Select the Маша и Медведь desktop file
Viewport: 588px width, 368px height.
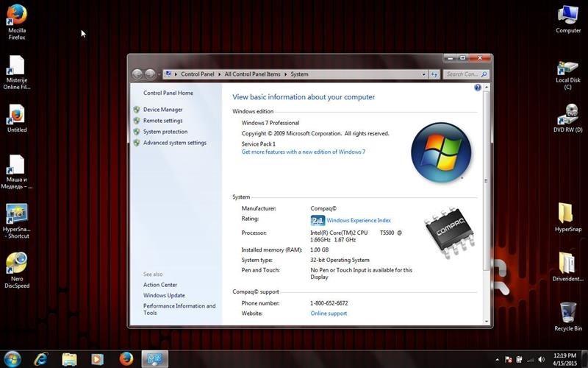(17, 172)
